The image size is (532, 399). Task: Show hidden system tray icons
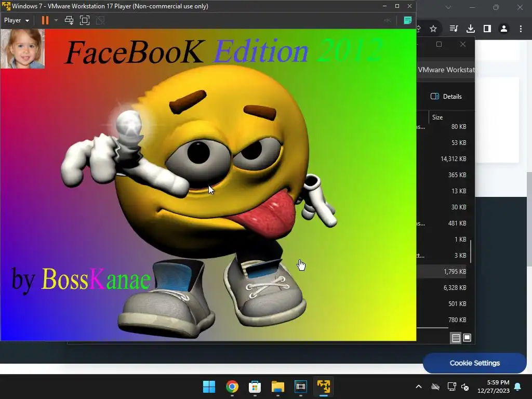419,387
